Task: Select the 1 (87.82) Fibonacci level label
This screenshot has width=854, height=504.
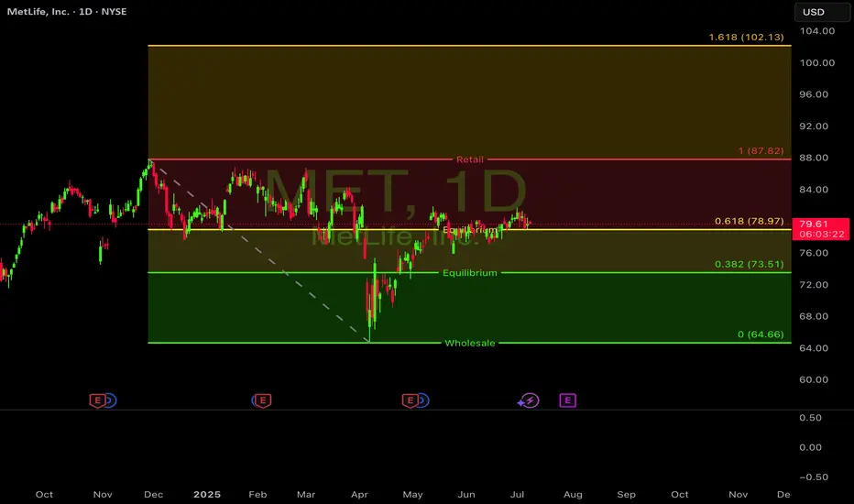Action: tap(761, 151)
